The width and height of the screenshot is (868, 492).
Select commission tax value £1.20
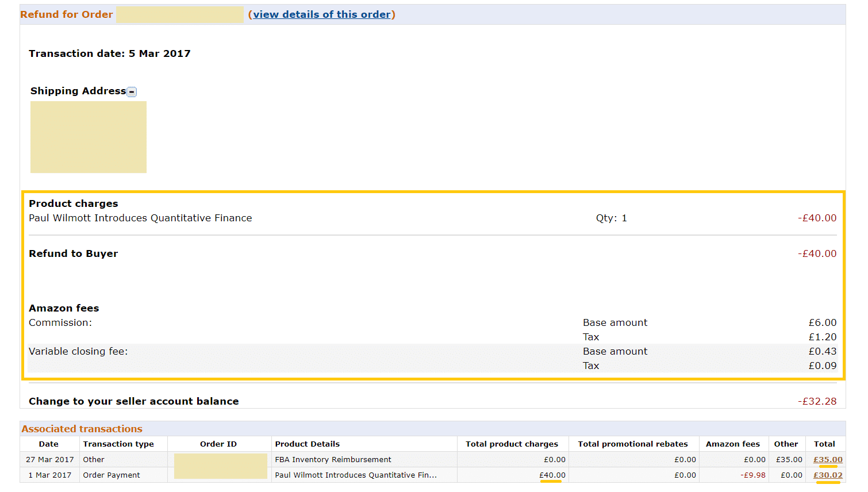point(823,337)
